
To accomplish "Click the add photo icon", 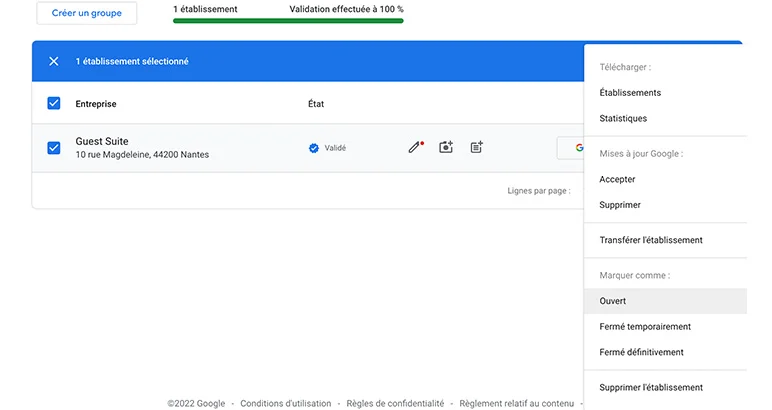I will pyautogui.click(x=446, y=147).
